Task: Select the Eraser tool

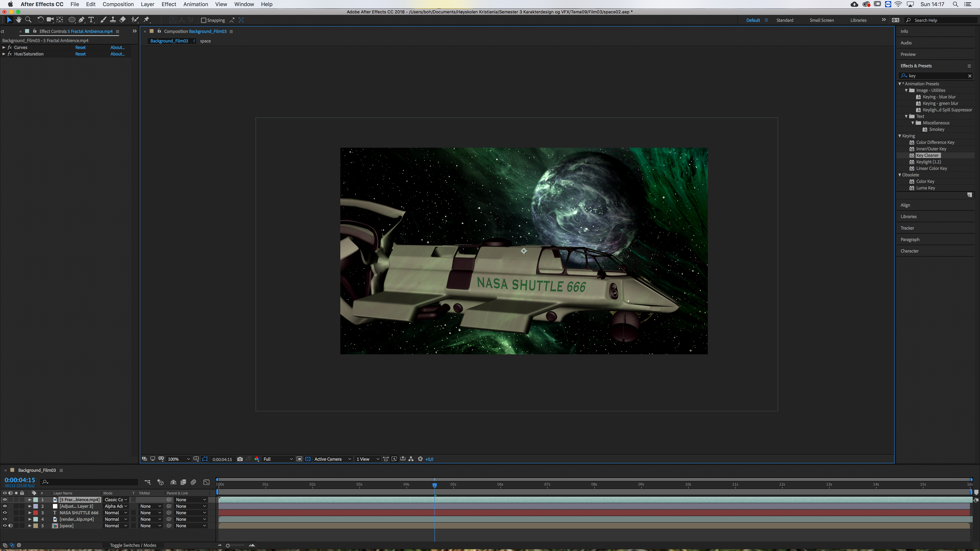Action: pyautogui.click(x=122, y=20)
